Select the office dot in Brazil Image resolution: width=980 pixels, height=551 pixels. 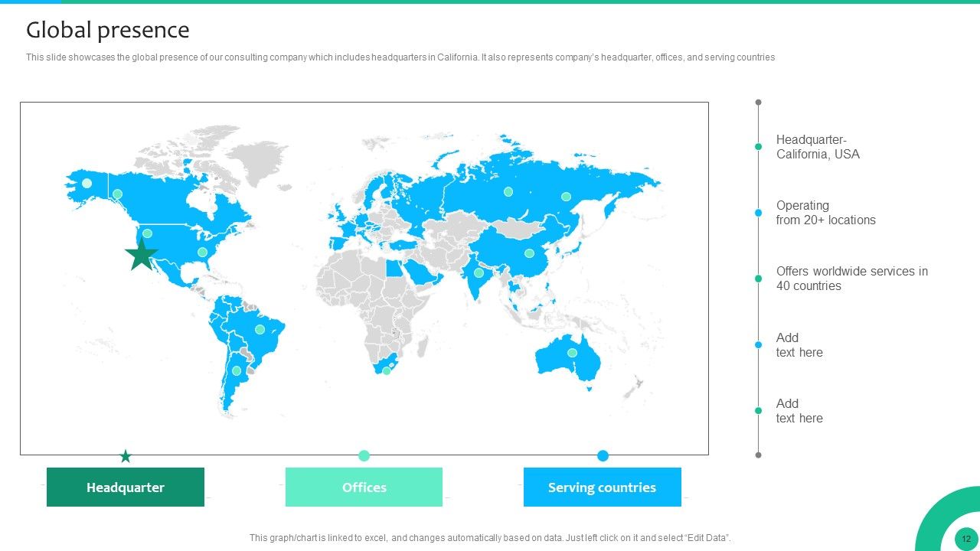260,329
